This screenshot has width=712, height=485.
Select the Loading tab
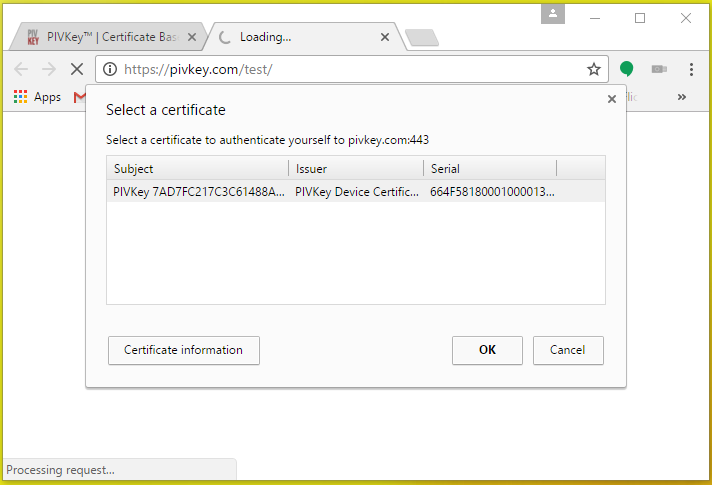click(x=300, y=37)
